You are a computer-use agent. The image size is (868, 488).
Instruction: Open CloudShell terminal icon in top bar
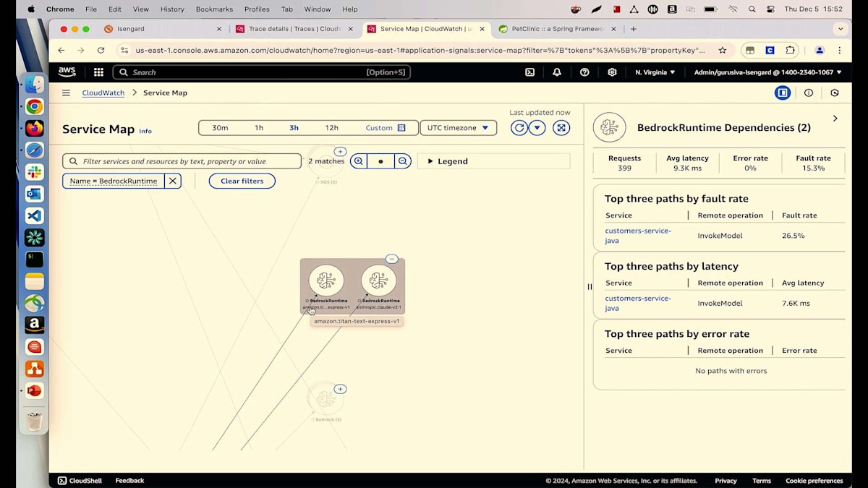click(529, 72)
